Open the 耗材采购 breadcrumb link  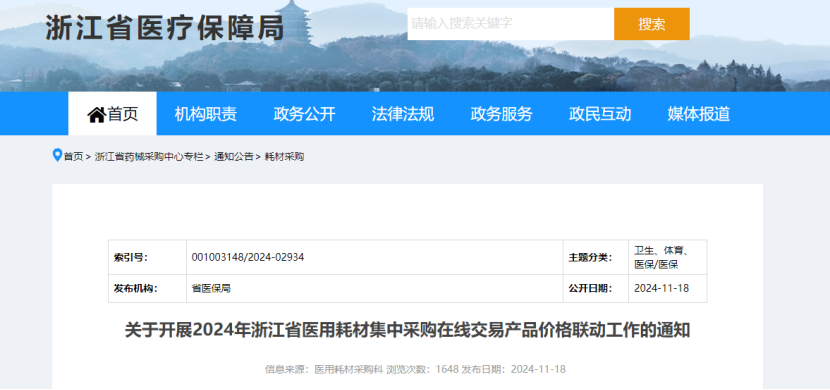pyautogui.click(x=284, y=157)
